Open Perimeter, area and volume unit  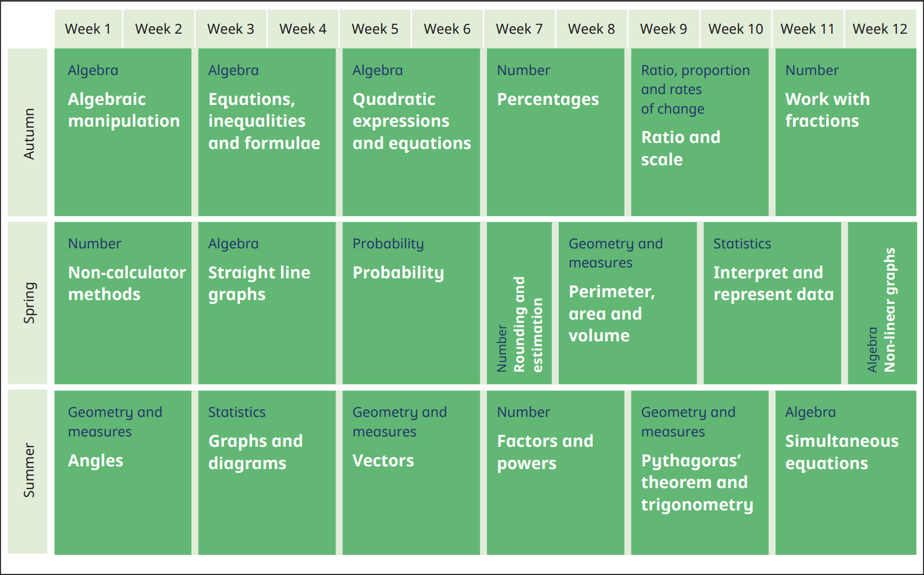(627, 303)
